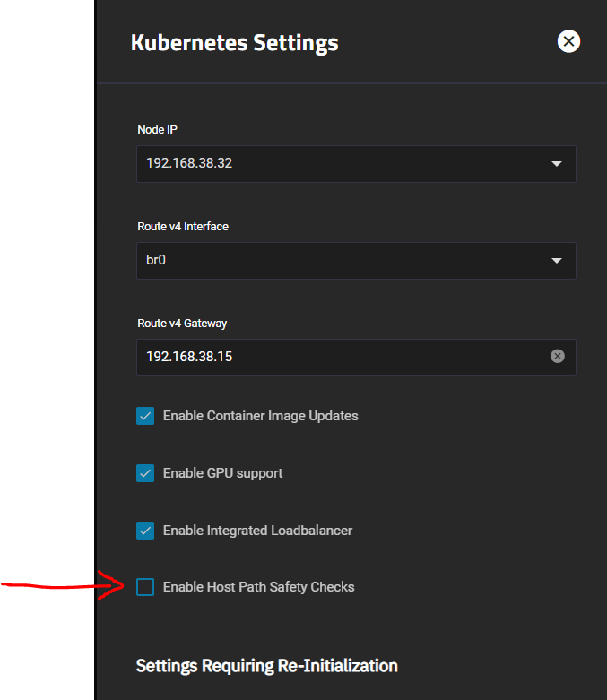This screenshot has width=607, height=700.
Task: Click the Settings Requiring Re-Initialization heading
Action: pos(266,666)
